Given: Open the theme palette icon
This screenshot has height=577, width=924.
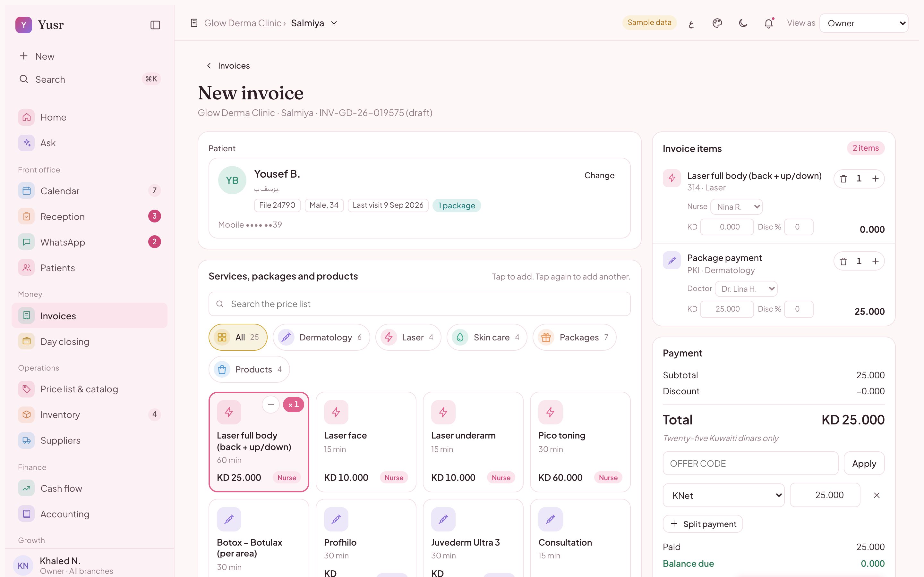Looking at the screenshot, I should pos(717,23).
